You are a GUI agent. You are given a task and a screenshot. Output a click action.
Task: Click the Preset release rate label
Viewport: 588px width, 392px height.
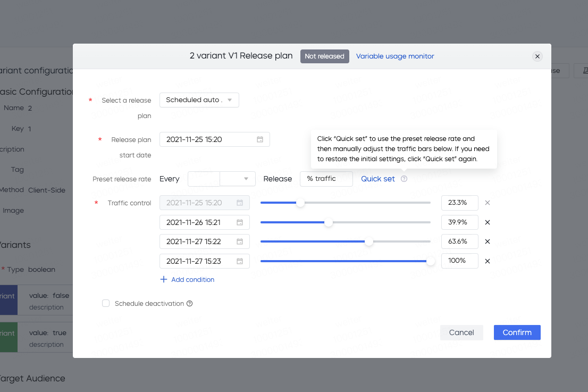pyautogui.click(x=122, y=179)
